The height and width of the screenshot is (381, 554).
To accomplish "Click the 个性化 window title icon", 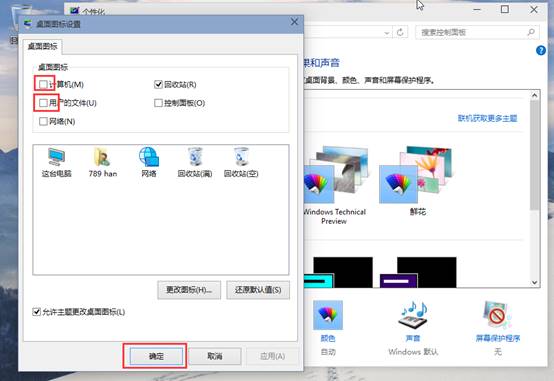I will (x=75, y=11).
